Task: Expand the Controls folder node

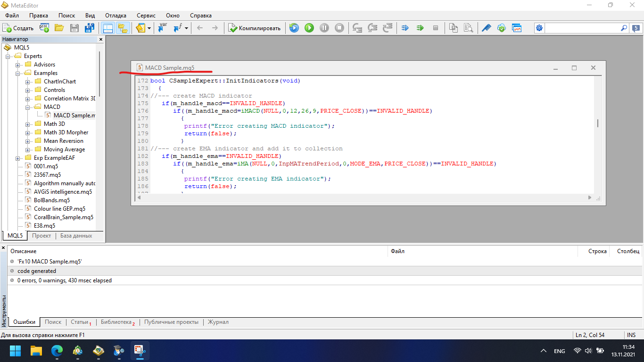Action: (28, 90)
